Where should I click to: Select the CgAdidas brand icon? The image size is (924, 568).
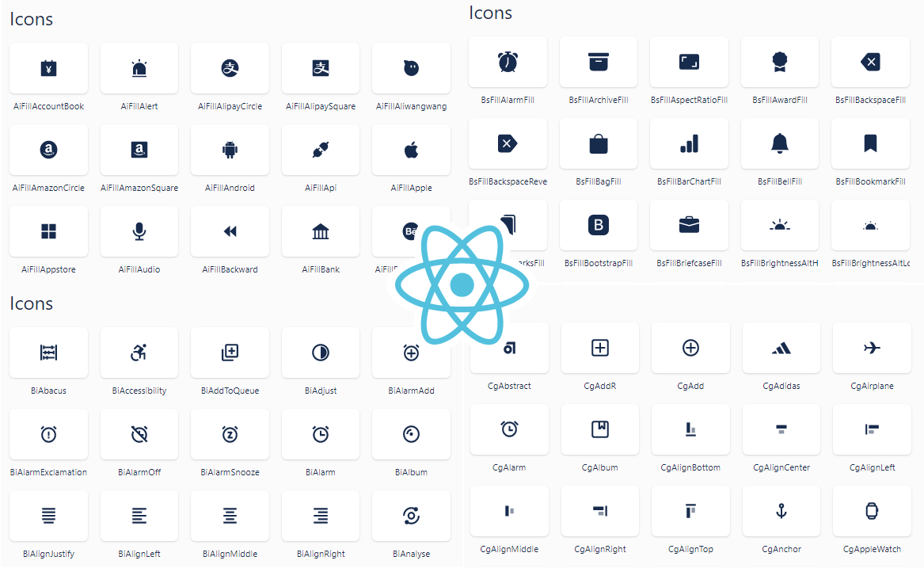coord(781,347)
